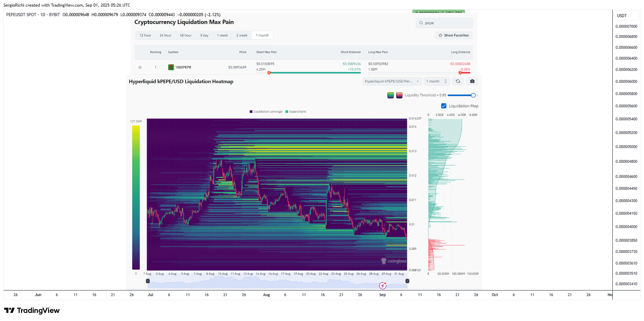The height and width of the screenshot is (321, 644).
Task: Click the Hyperliquid kPEPE/USD Liquidation Heatmap title
Action: coord(181,81)
